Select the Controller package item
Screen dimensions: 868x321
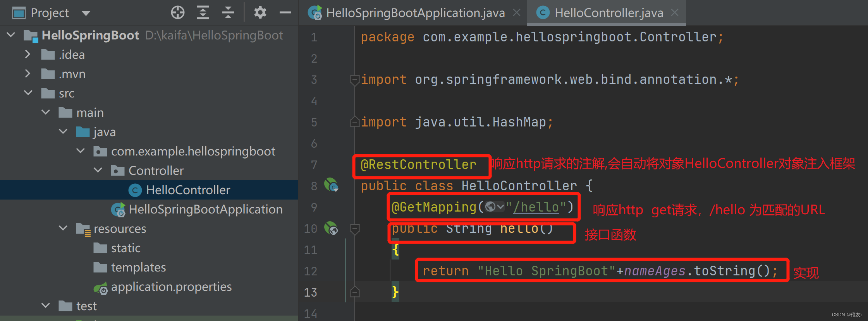pyautogui.click(x=156, y=171)
